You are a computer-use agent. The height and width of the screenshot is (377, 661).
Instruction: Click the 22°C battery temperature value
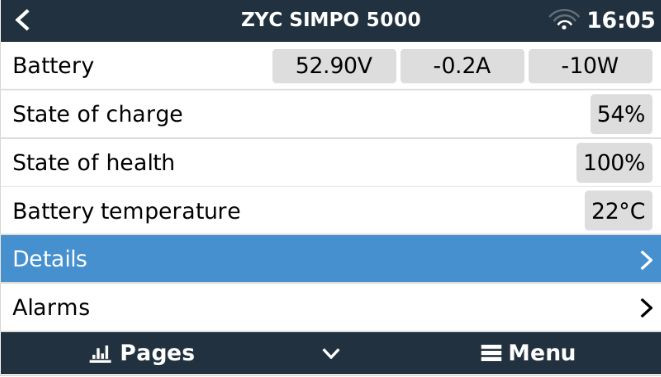tap(618, 210)
